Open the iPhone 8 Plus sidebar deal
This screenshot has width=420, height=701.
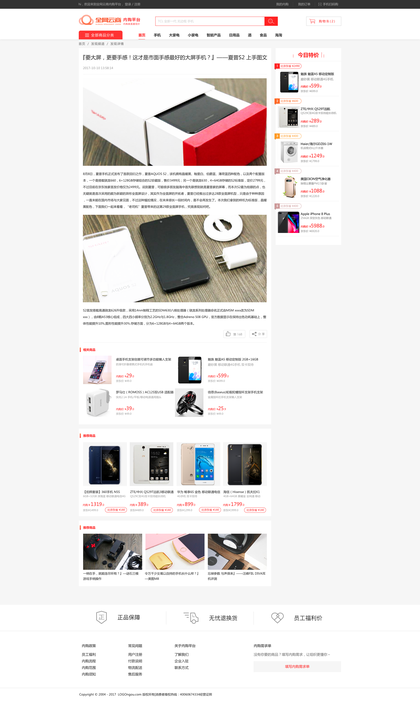click(x=308, y=222)
